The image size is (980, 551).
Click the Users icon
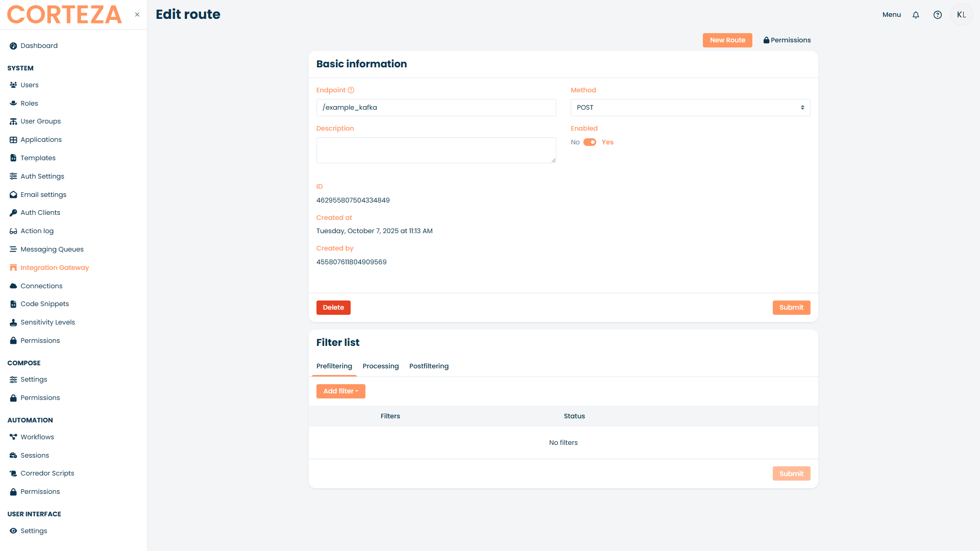pos(13,85)
